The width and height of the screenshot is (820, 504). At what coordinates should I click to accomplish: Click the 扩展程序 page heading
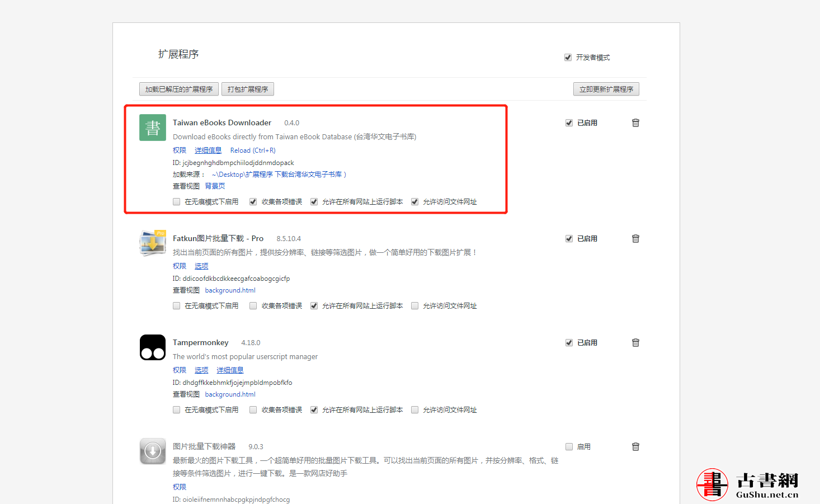178,54
